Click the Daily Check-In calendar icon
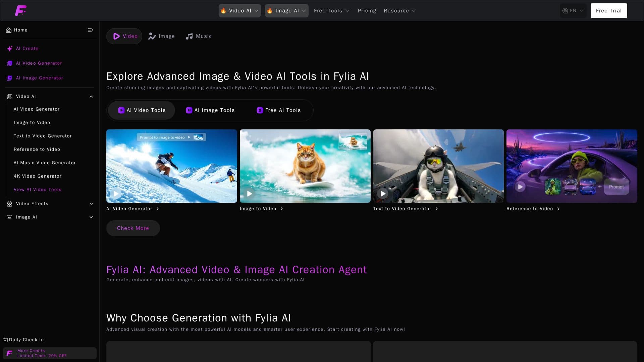Screen dimensions: 644x362 point(5,340)
